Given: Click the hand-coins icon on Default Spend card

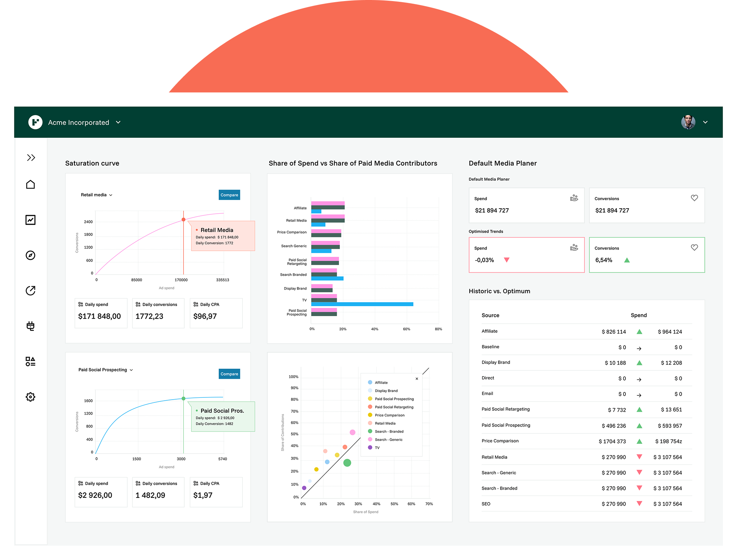Looking at the screenshot, I should click(x=574, y=198).
